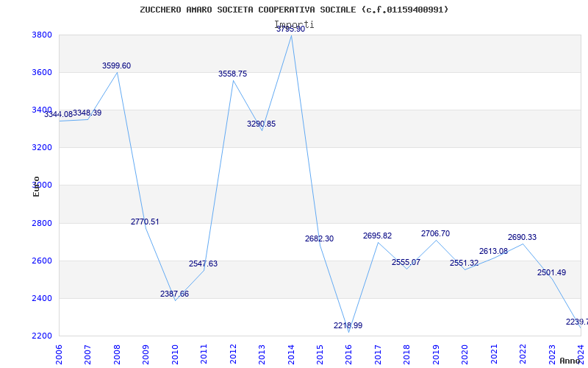Click data label 2695.82 for 2017
This screenshot has height=368, width=588.
377,236
